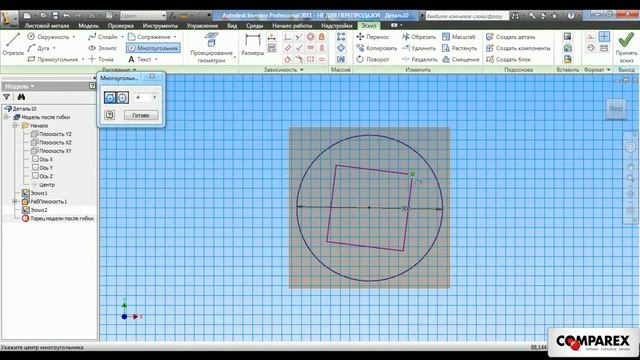Click Создать деталь
The image size is (640, 360).
click(510, 37)
